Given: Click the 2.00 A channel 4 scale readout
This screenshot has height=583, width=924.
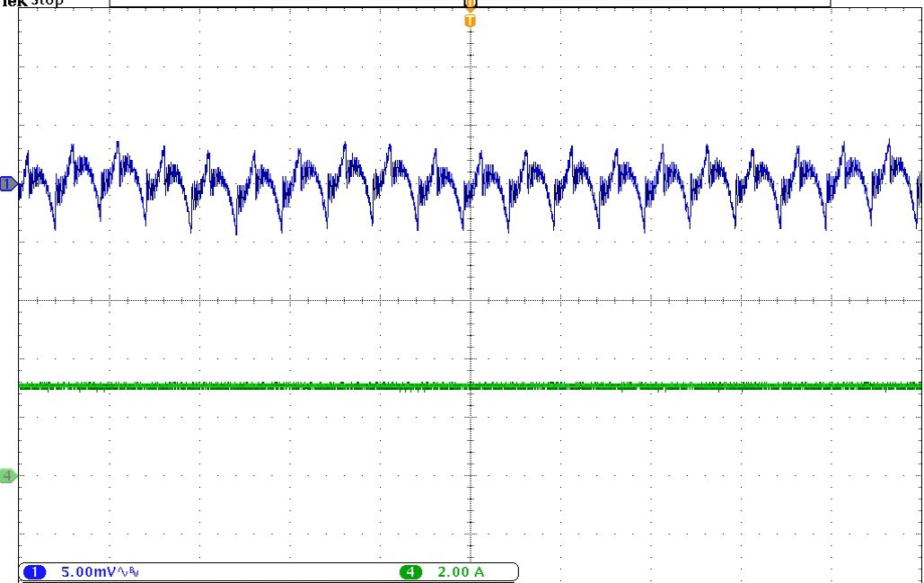Looking at the screenshot, I should point(460,572).
